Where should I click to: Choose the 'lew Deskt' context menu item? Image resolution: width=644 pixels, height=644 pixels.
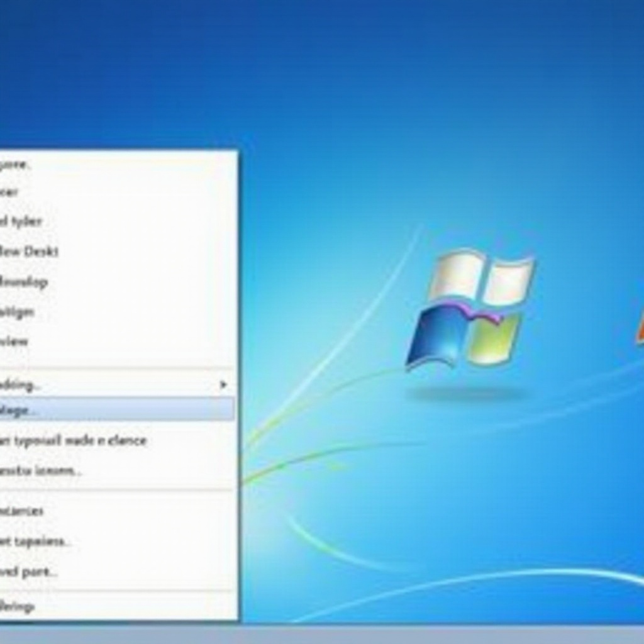117,252
